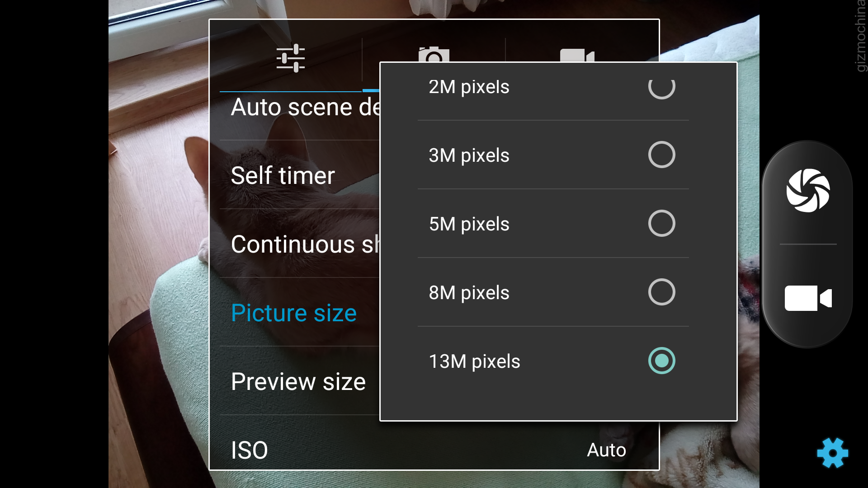Start video recording with camcorder icon
Viewport: 868px width, 488px height.
[x=808, y=298]
